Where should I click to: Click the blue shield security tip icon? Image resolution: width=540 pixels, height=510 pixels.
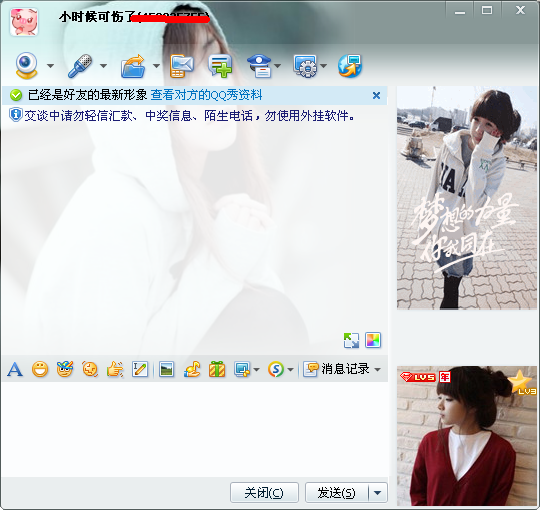coord(15,115)
